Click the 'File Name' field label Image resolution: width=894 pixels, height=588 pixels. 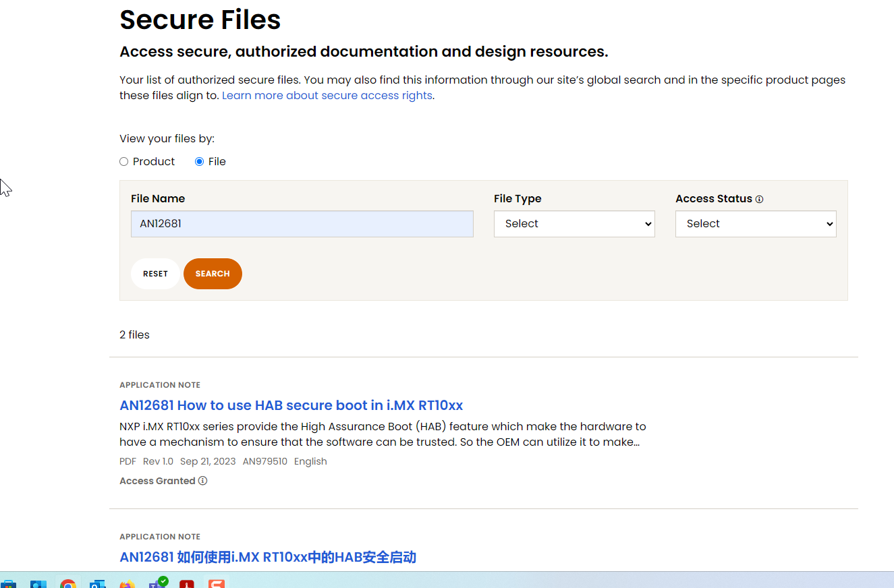point(158,199)
